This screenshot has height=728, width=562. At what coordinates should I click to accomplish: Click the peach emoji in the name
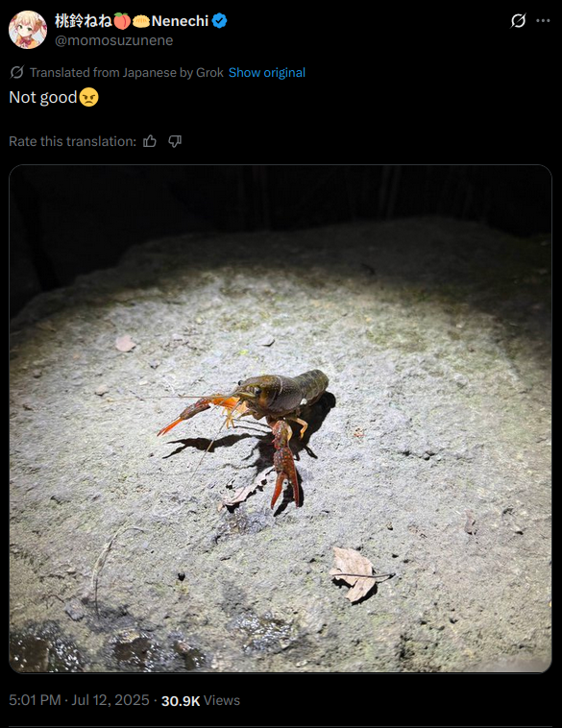(122, 21)
